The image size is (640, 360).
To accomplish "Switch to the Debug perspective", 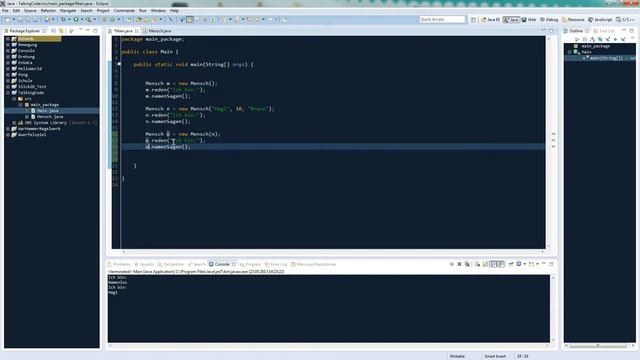I will coord(549,20).
